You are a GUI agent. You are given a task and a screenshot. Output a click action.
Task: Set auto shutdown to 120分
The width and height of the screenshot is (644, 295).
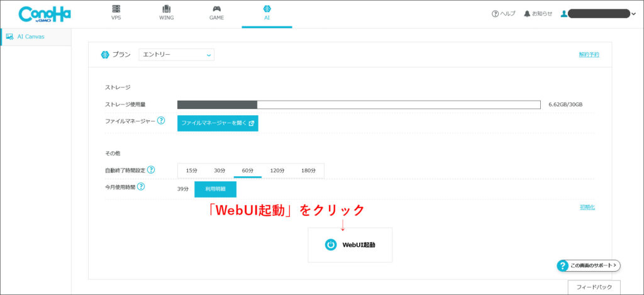pos(277,170)
